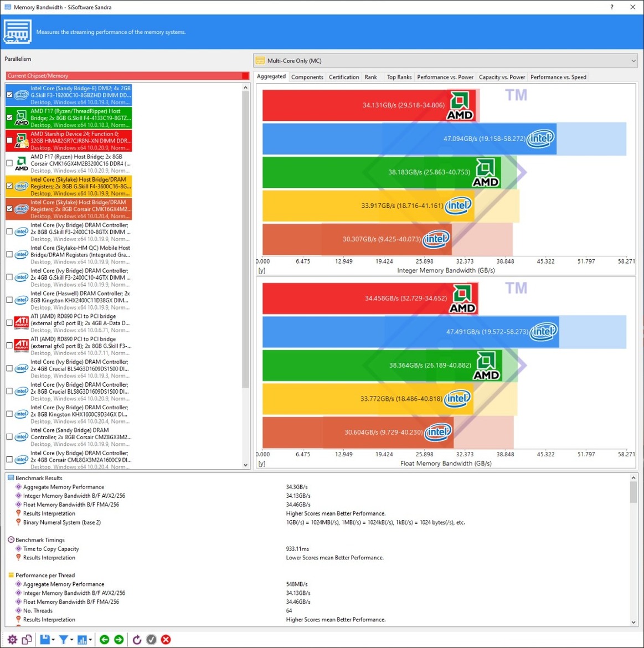
Task: Open the Multi-Core Only (MC) parallelism dropdown
Action: pos(445,61)
